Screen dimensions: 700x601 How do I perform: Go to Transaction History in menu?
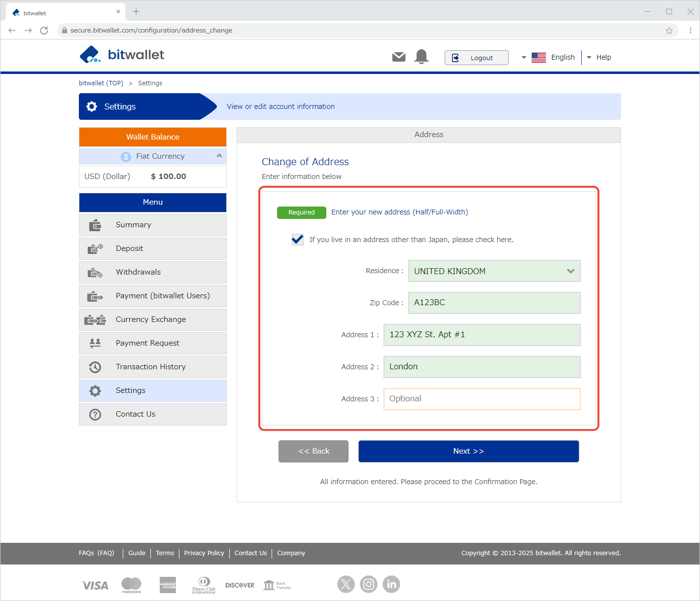(150, 367)
